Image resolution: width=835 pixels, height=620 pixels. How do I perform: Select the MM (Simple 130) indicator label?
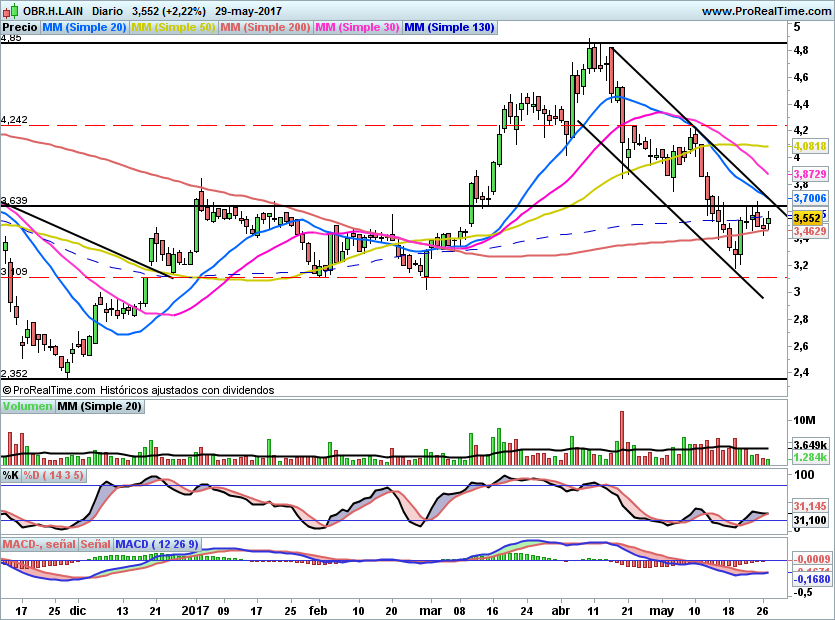pyautogui.click(x=450, y=28)
